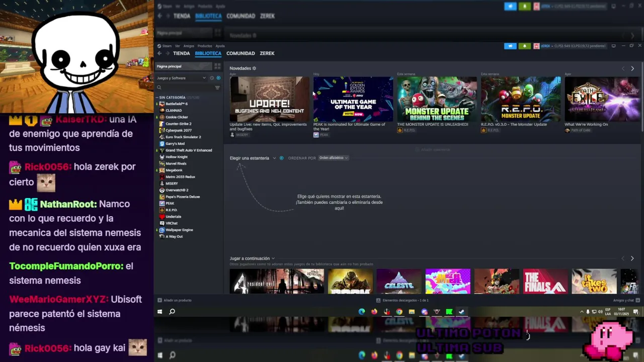Click the Papa's Pizzeria Deluxe icon
Screen dimensions: 644x362
pyautogui.click(x=162, y=197)
